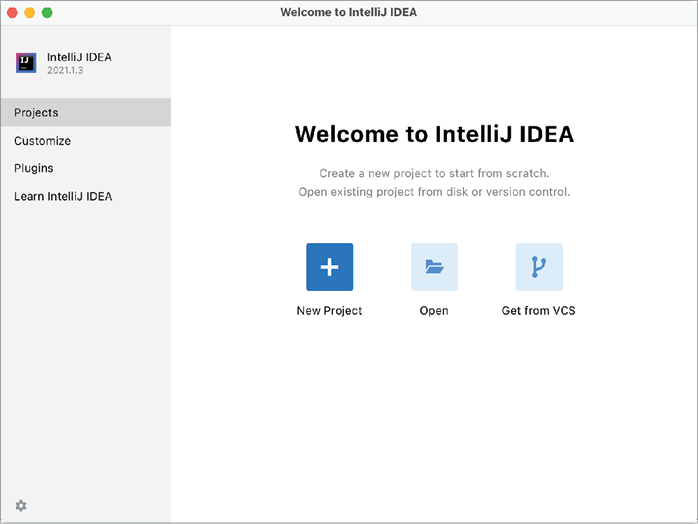Click the New Project plus icon
The image size is (698, 524).
[x=329, y=267]
